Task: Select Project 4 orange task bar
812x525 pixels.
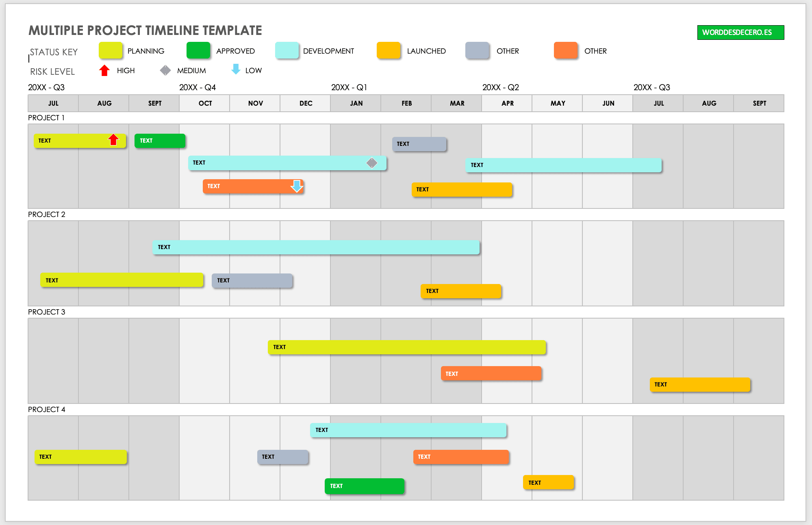Action: point(461,457)
